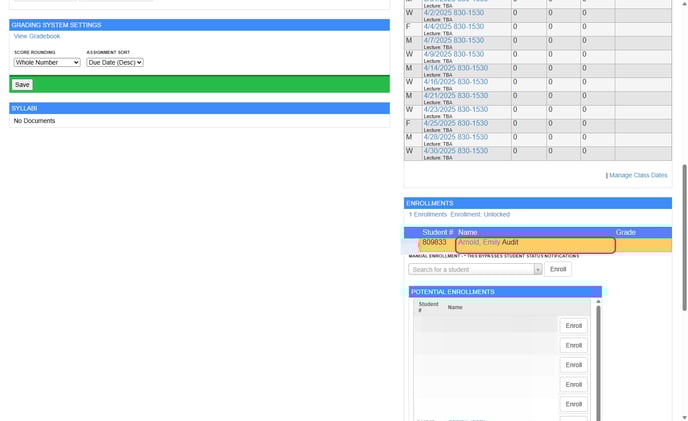Click Enroll next to student search

(558, 269)
